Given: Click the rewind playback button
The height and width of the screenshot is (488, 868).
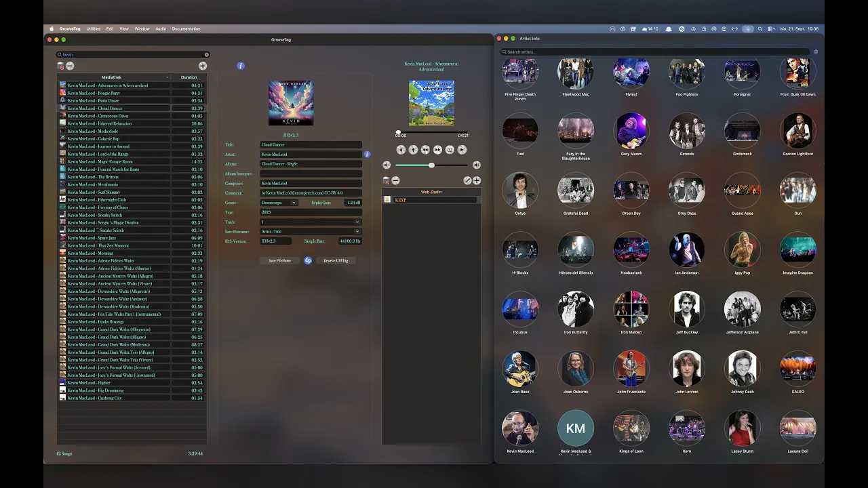Looking at the screenshot, I should (x=425, y=150).
